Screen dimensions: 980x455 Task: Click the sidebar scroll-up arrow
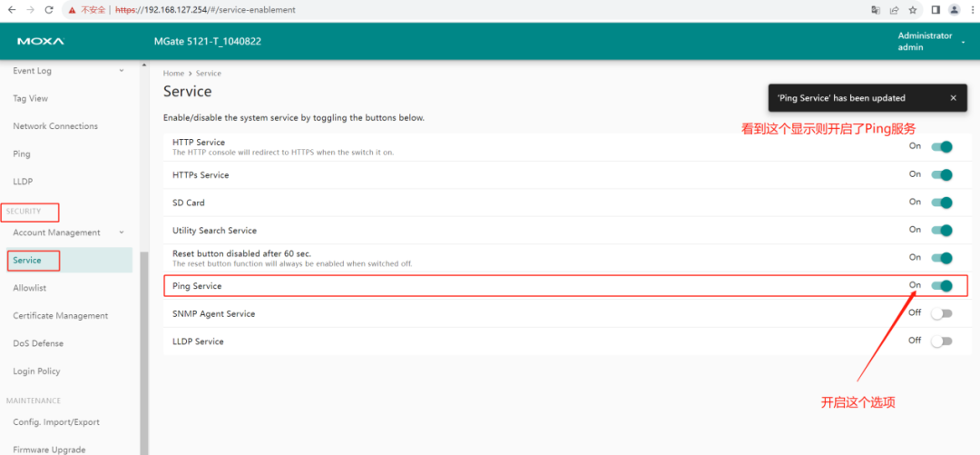(x=144, y=64)
